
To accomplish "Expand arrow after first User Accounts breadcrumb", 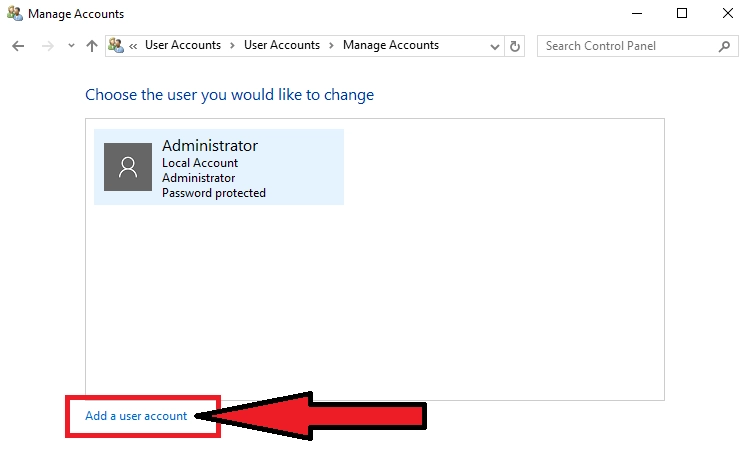I will click(232, 45).
